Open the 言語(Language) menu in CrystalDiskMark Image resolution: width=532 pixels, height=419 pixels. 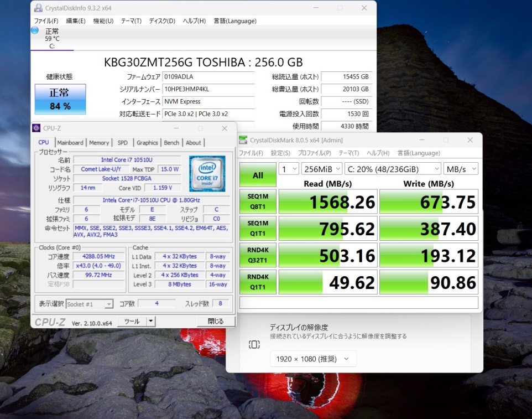pyautogui.click(x=419, y=153)
